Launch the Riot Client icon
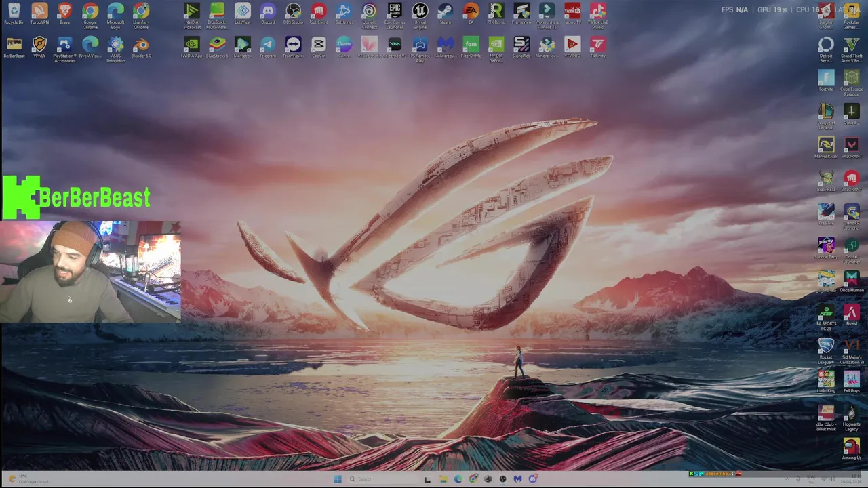This screenshot has width=868, height=488. pos(319,14)
